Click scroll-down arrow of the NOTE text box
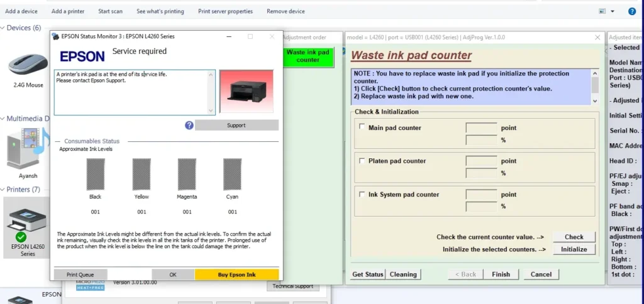644x304 pixels. 595,100
